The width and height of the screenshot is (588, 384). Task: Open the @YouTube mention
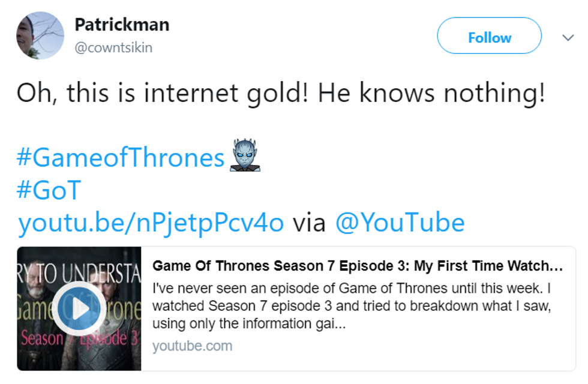coord(400,223)
